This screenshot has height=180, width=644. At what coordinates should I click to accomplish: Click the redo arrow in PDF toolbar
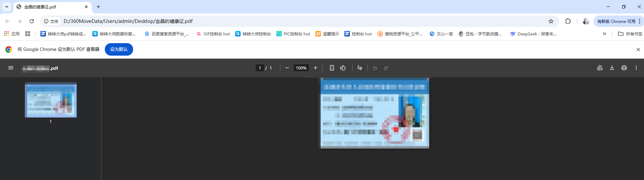click(386, 68)
